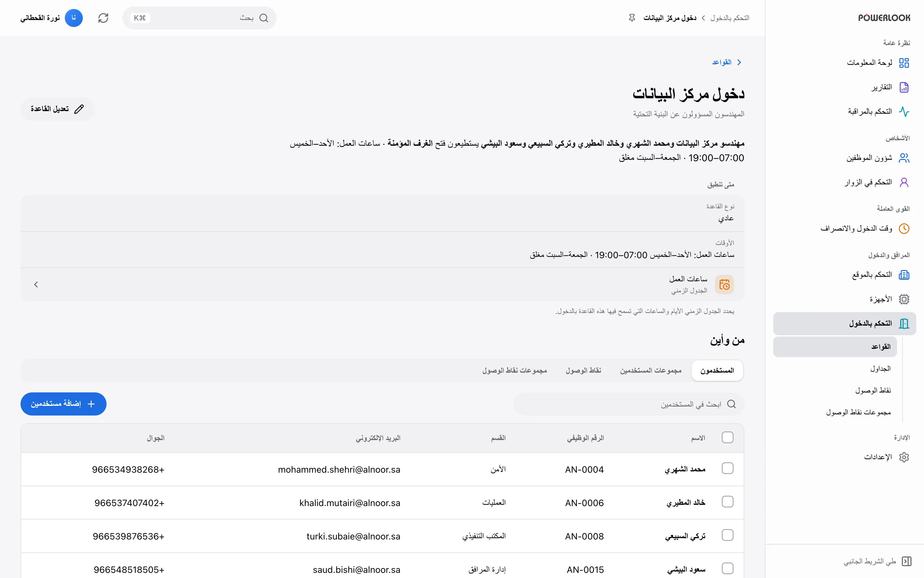Sort by الرقم الوظيفي column header
The height and width of the screenshot is (578, 924).
coord(585,438)
